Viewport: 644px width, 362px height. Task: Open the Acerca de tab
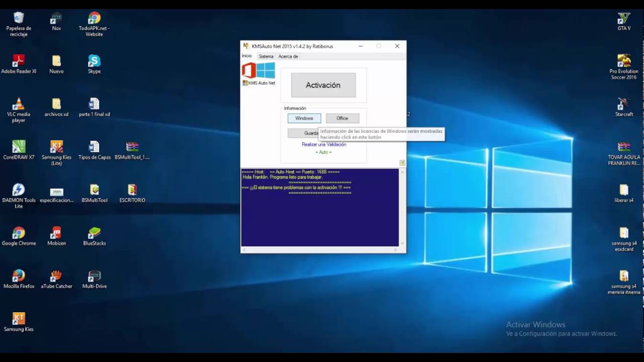click(288, 57)
